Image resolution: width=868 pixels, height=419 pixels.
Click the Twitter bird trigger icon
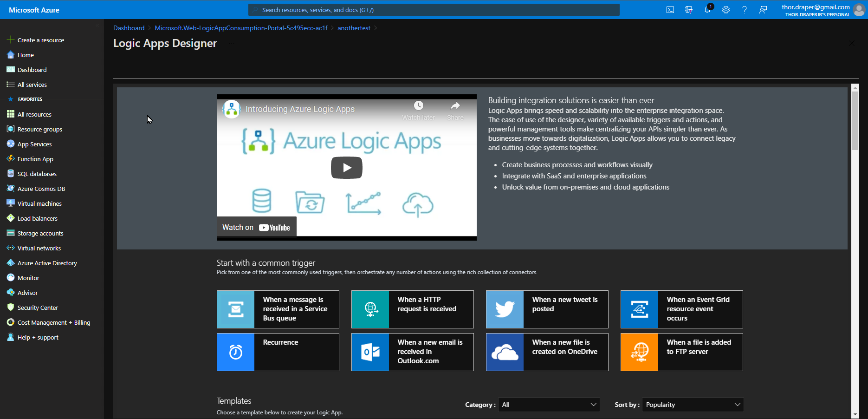click(505, 309)
